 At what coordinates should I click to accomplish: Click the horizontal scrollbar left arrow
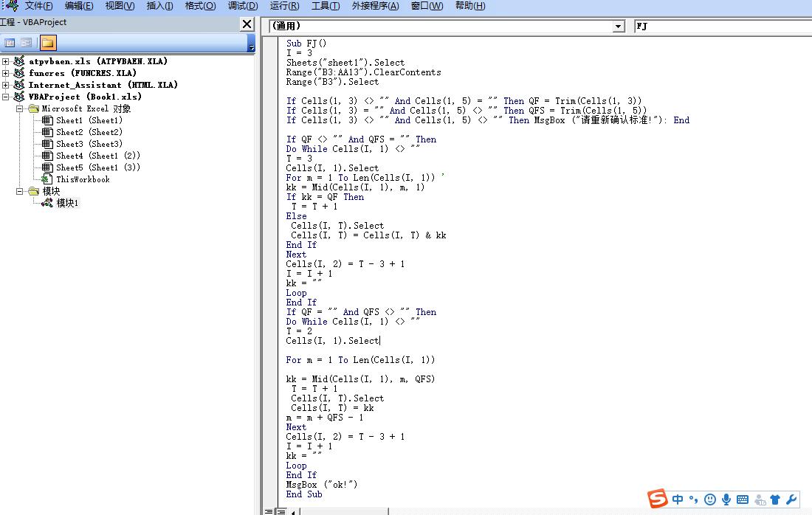tap(293, 512)
